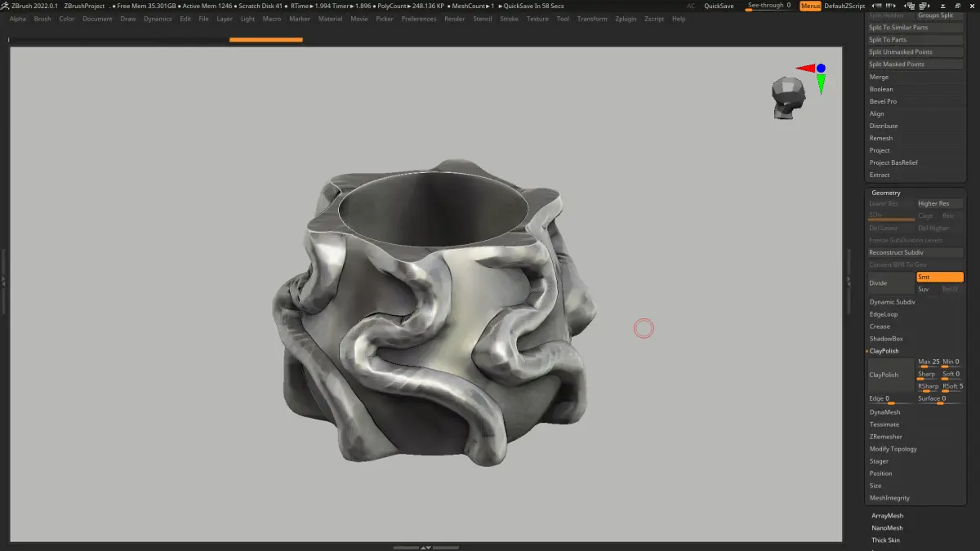Viewport: 980px width, 551px height.
Task: Open the Preferences menu
Action: point(419,19)
